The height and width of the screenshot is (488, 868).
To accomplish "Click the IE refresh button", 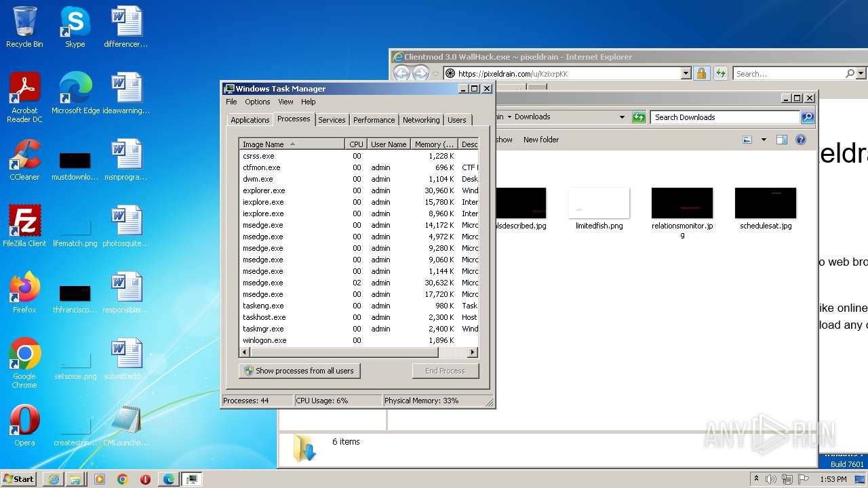I will pyautogui.click(x=720, y=73).
